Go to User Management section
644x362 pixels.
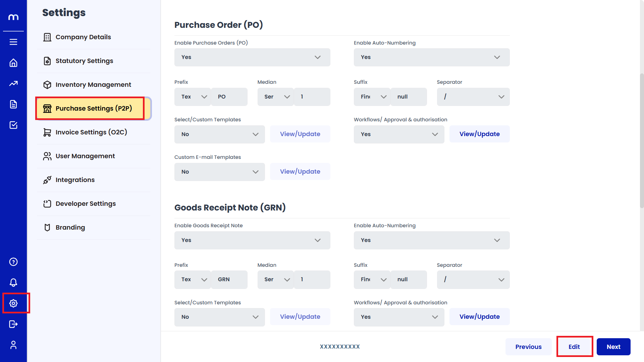coord(85,156)
